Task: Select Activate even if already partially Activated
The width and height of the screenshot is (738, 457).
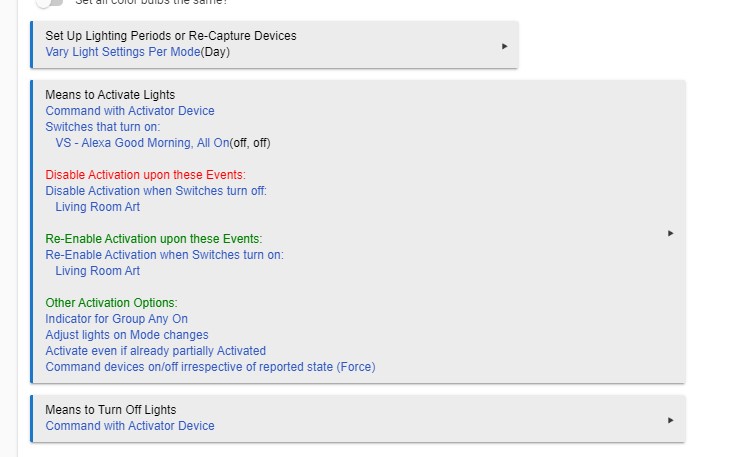Action: [x=156, y=351]
